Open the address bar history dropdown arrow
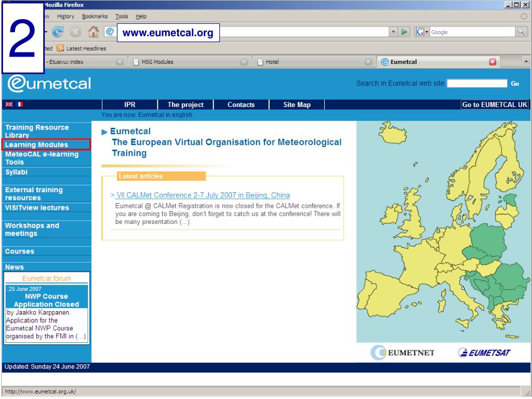Image resolution: width=532 pixels, height=399 pixels. (393, 32)
